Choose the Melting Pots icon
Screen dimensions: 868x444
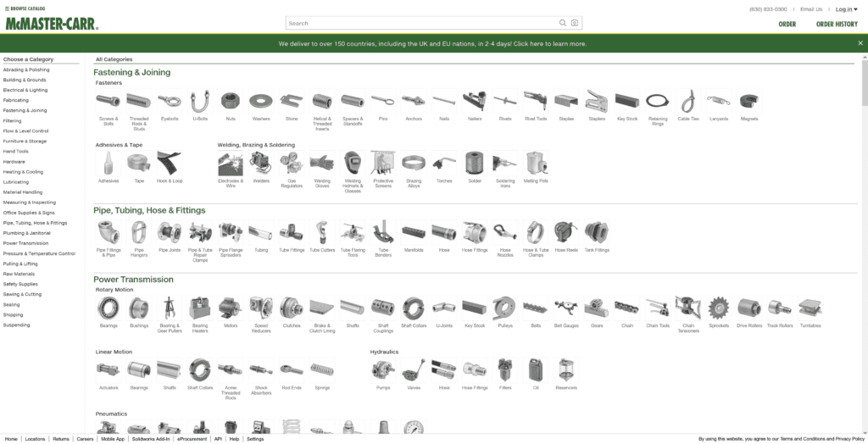(536, 164)
